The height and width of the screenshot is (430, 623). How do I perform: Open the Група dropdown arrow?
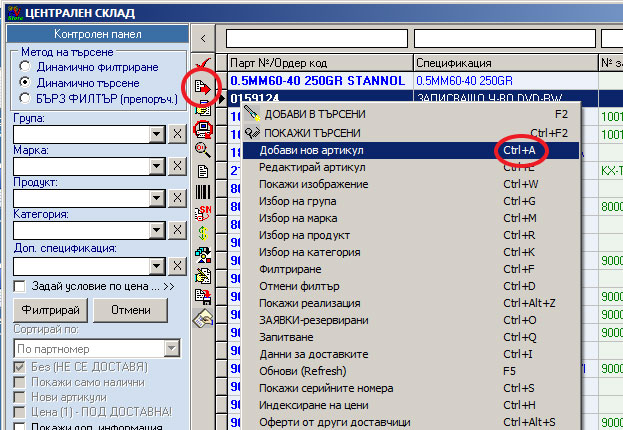(x=157, y=134)
